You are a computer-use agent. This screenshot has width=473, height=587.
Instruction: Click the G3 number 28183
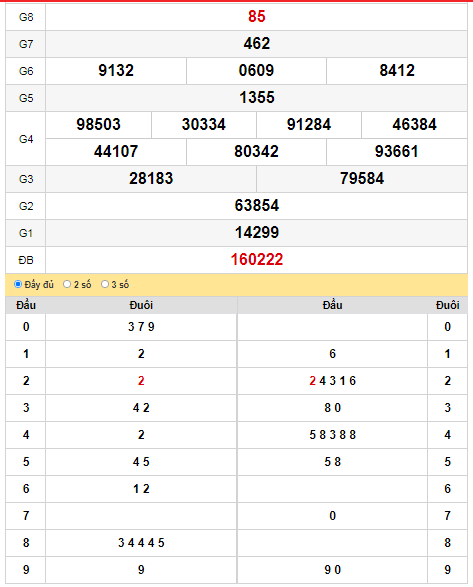[151, 178]
